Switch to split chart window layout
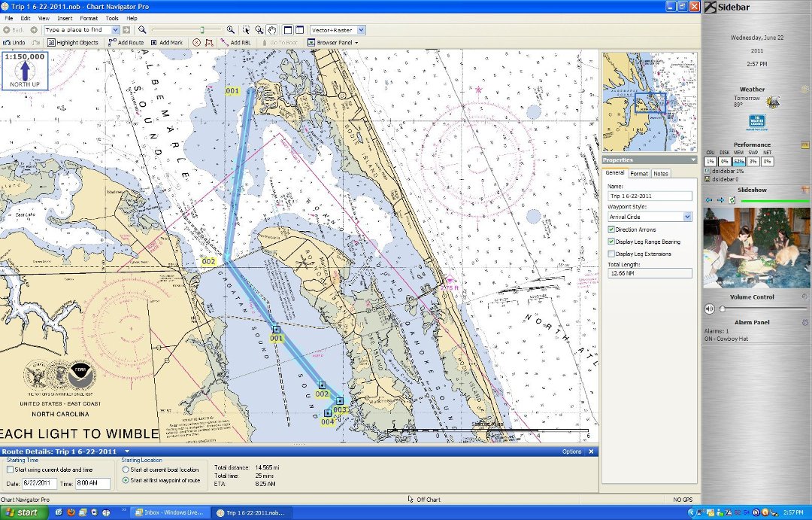Viewport: 812px width, 520px height. point(300,30)
